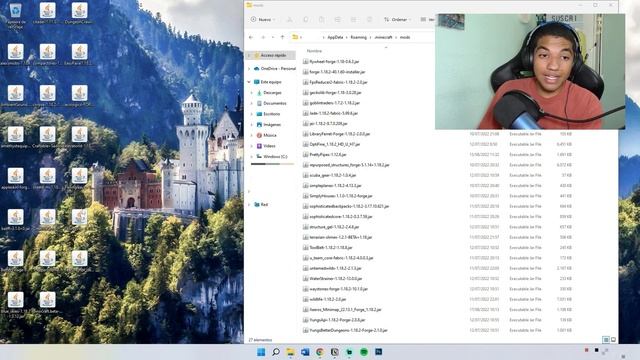Open Spotify from the taskbar
Image resolution: width=640 pixels, height=360 pixels.
click(x=364, y=352)
